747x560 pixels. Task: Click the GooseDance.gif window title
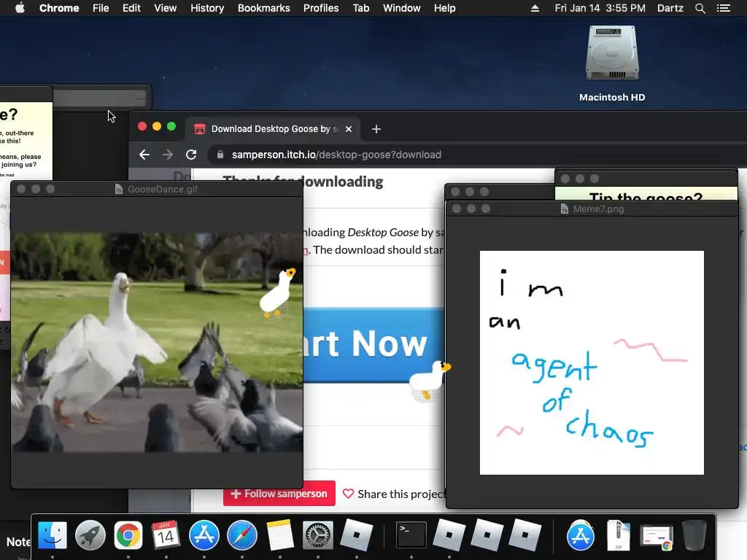pos(163,189)
